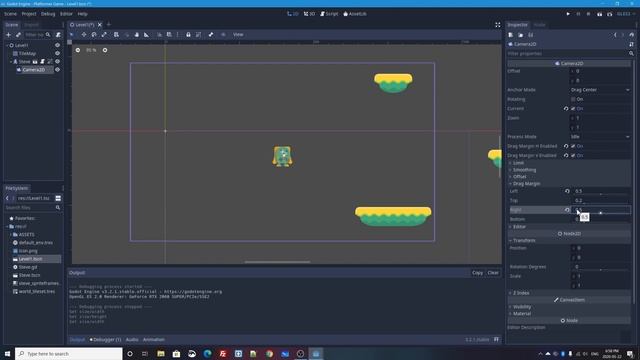This screenshot has height=360, width=640.
Task: Toggle Drag Margin H Enabled checkbox
Action: click(x=573, y=146)
